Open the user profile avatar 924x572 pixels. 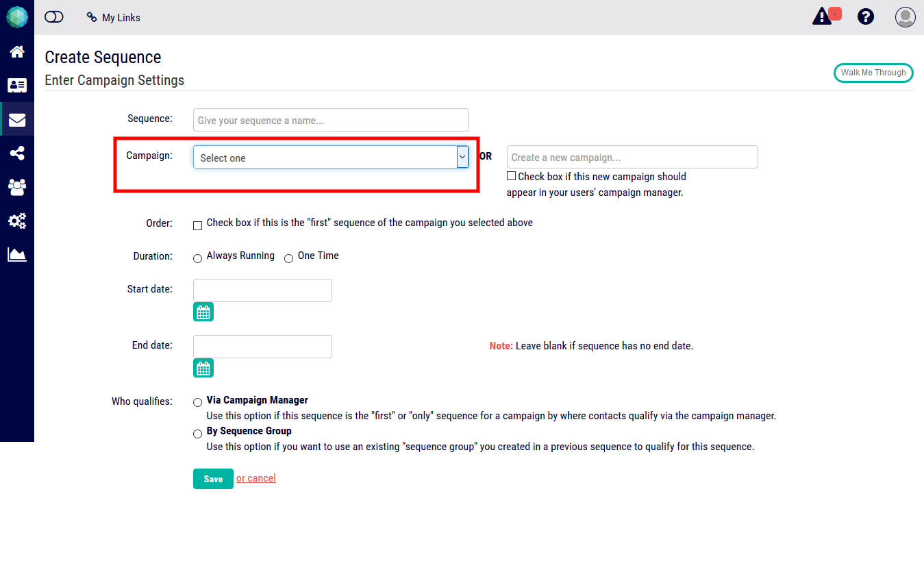[x=906, y=17]
